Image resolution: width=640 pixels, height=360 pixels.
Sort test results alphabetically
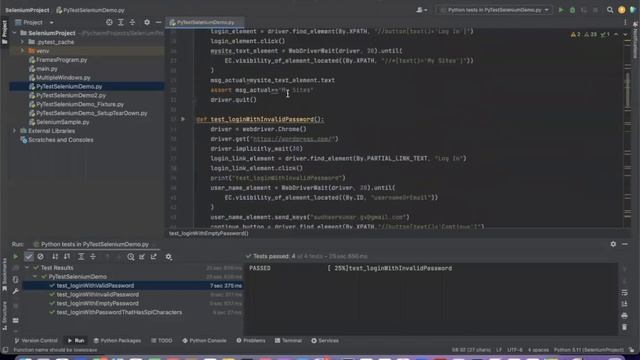point(55,257)
